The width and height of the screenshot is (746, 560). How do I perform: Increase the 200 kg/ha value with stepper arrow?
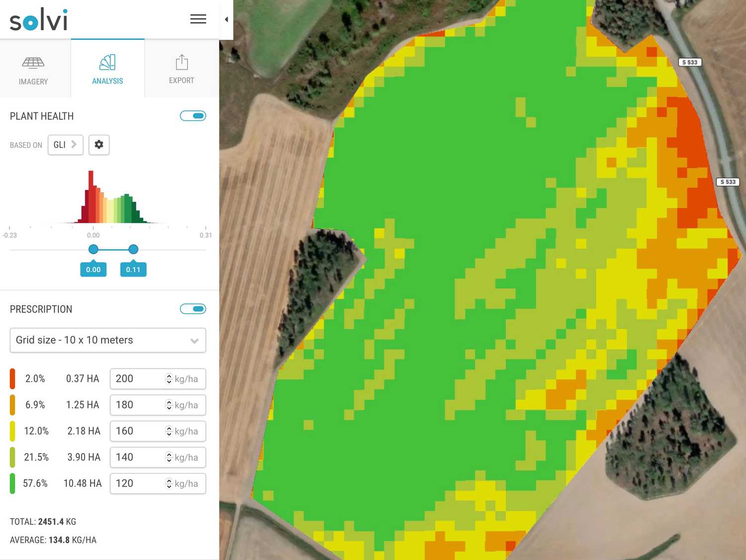coord(169,376)
